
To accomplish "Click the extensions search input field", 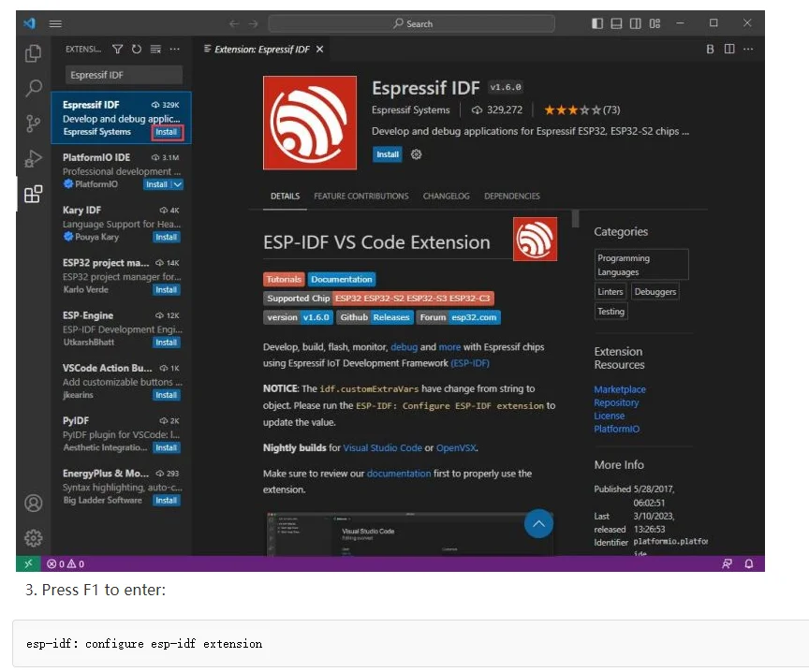I will point(124,75).
